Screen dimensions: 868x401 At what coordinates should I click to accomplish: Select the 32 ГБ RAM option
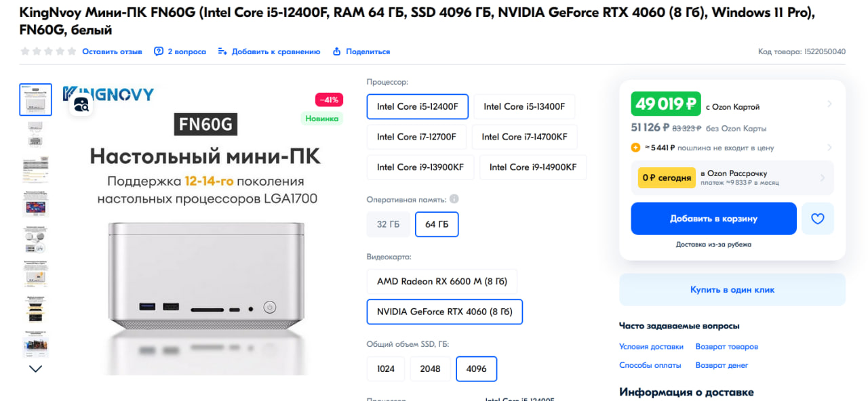point(388,225)
